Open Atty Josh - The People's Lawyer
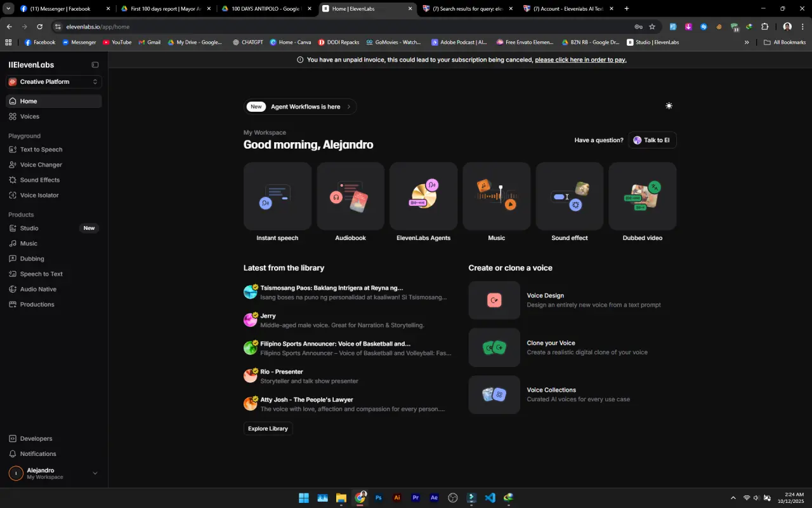 pos(348,404)
